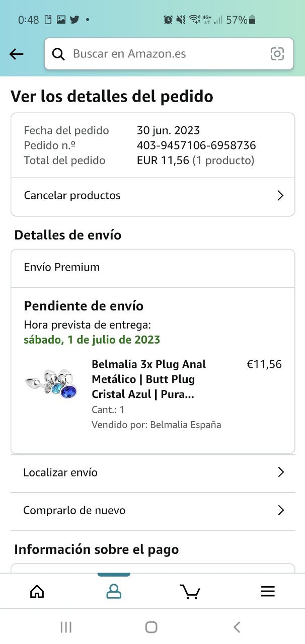Expand the Localizar envío chevron

[281, 472]
